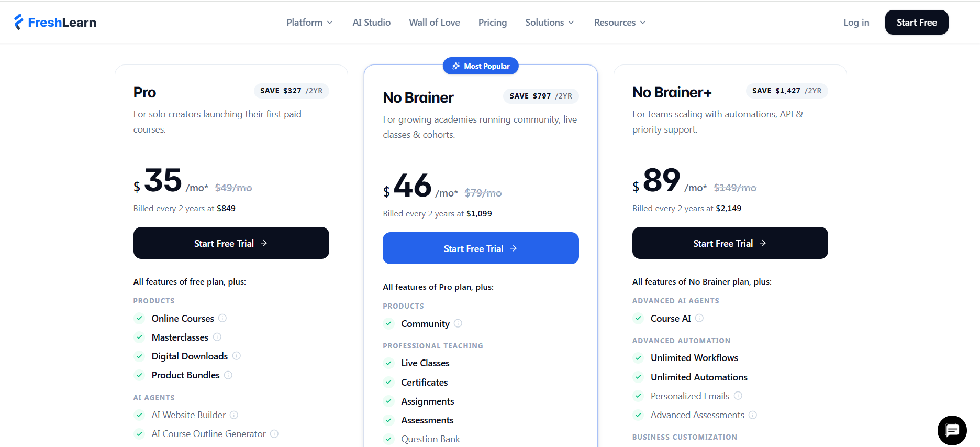
Task: Click the SAVE $797 /2YR badge
Action: point(541,96)
